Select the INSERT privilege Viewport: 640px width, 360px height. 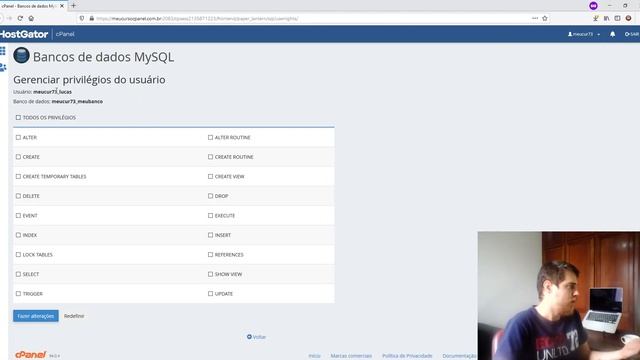210,235
